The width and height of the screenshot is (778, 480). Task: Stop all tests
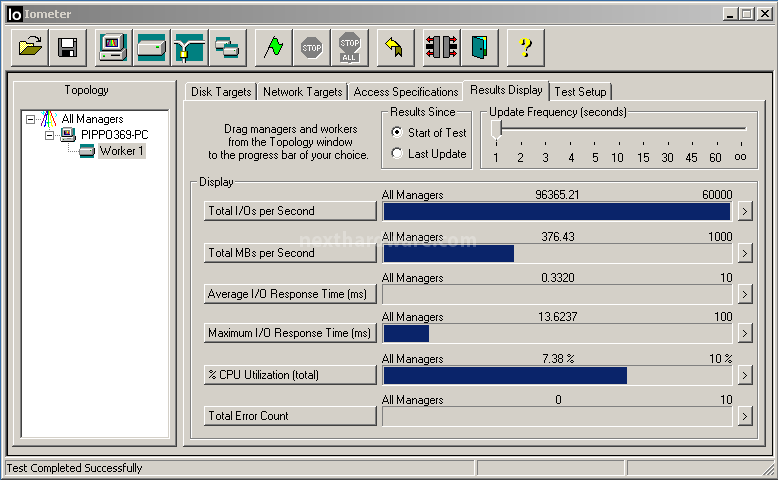350,48
